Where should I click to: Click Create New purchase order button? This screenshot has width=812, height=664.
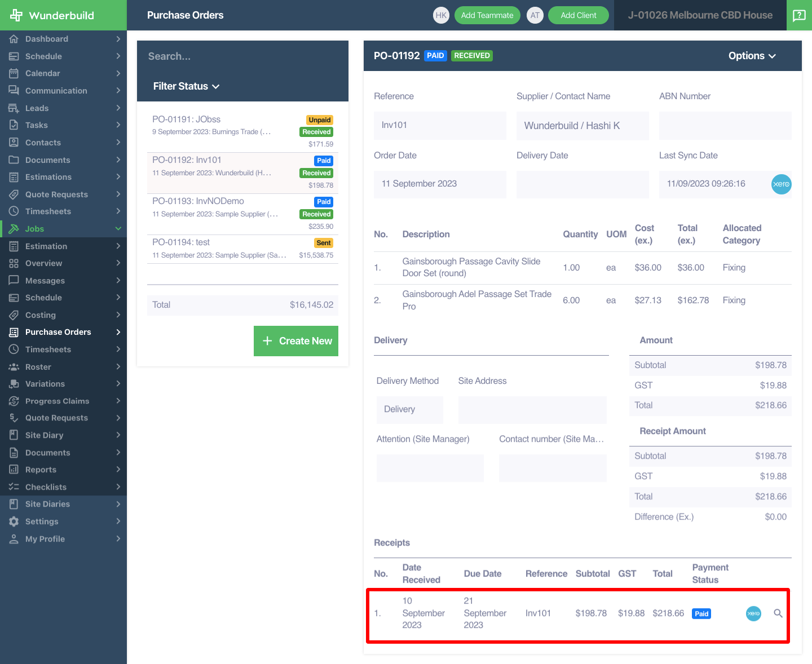296,341
